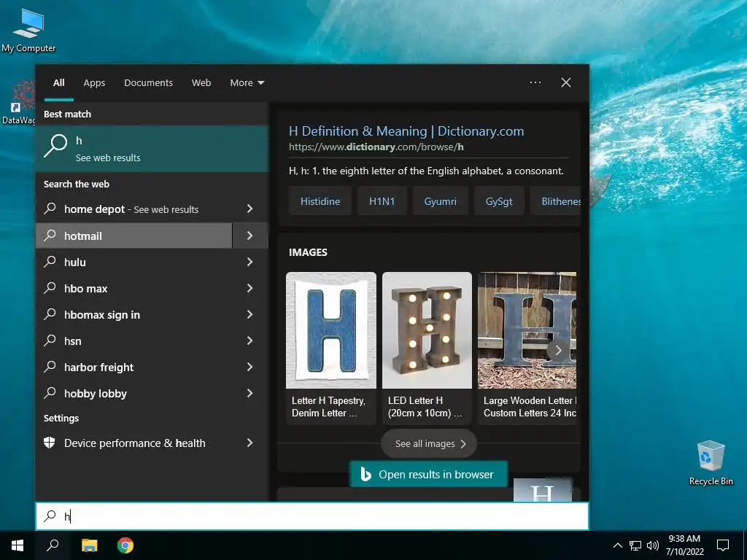747x560 pixels.
Task: Launch Google Chrome from the taskbar
Action: (125, 545)
